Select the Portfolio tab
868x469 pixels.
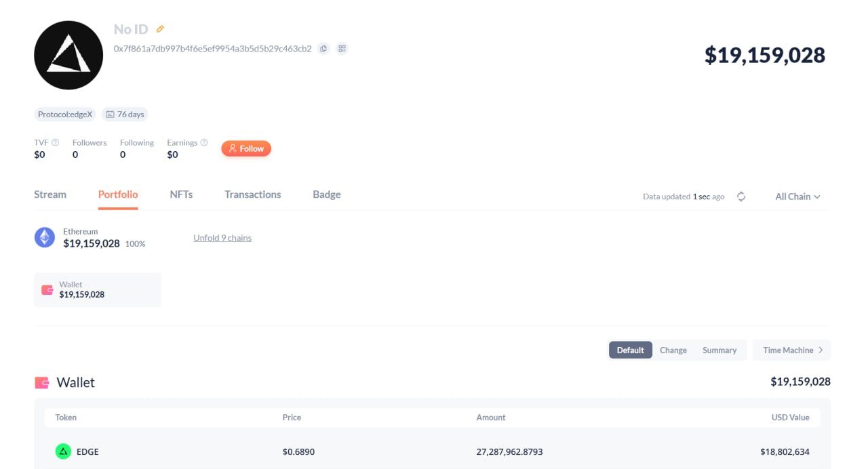pos(118,195)
